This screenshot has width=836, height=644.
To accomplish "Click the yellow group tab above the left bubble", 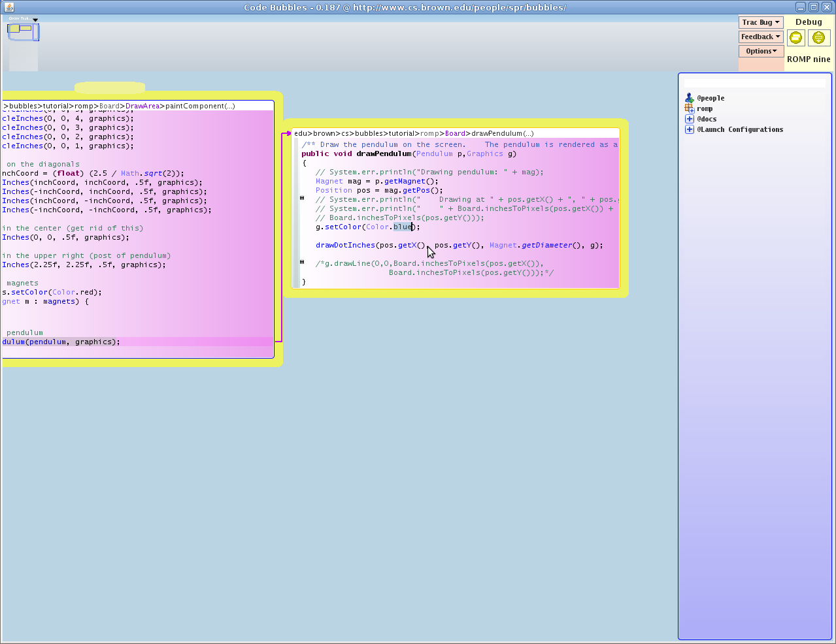I will coord(110,88).
